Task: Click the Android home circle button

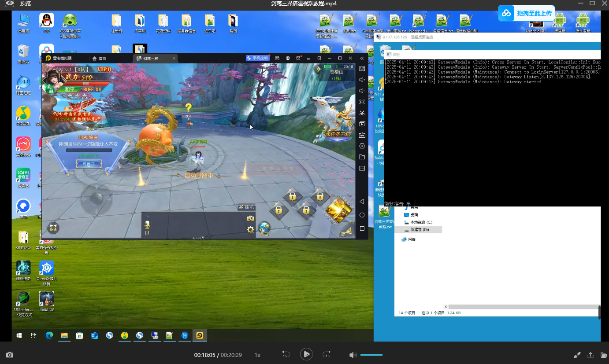Action: (362, 215)
